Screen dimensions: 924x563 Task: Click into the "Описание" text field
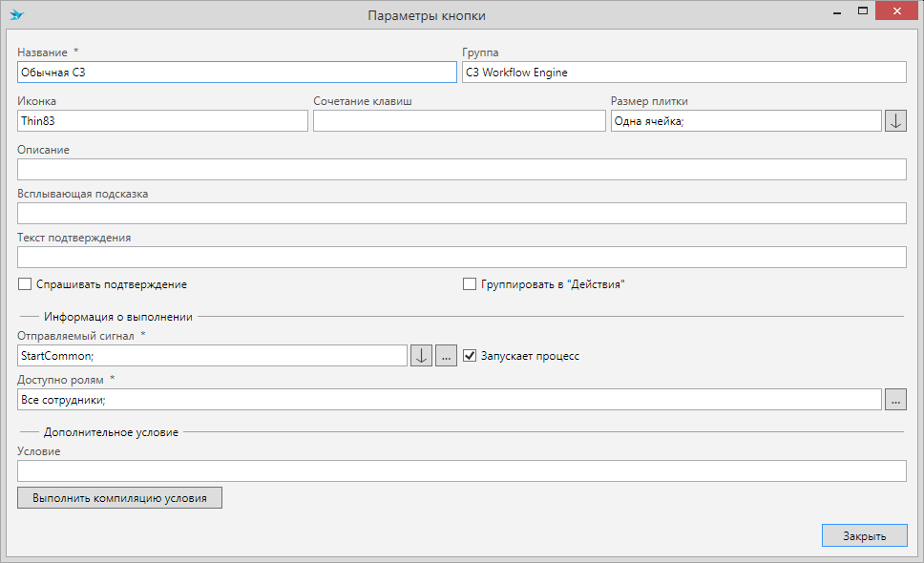[x=461, y=170]
